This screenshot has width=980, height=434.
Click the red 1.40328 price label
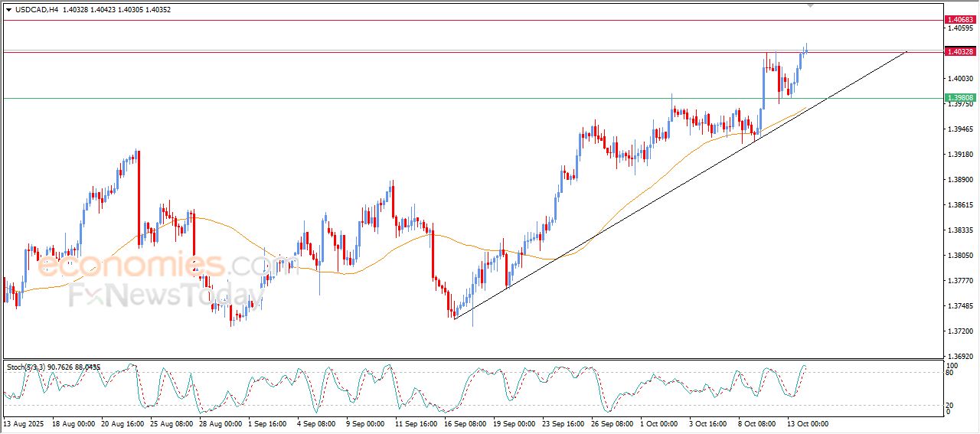959,51
